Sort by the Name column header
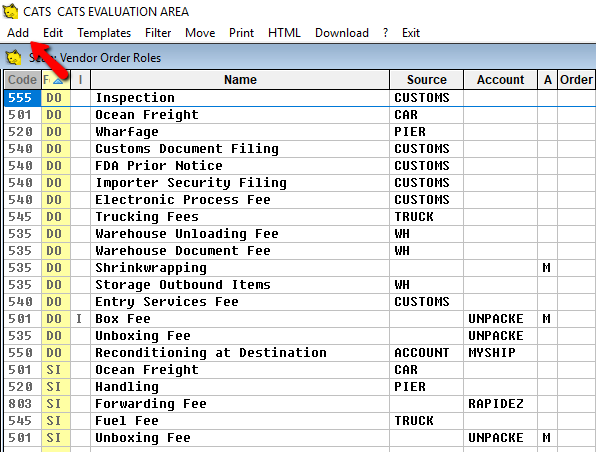This screenshot has height=452, width=596. [x=240, y=79]
